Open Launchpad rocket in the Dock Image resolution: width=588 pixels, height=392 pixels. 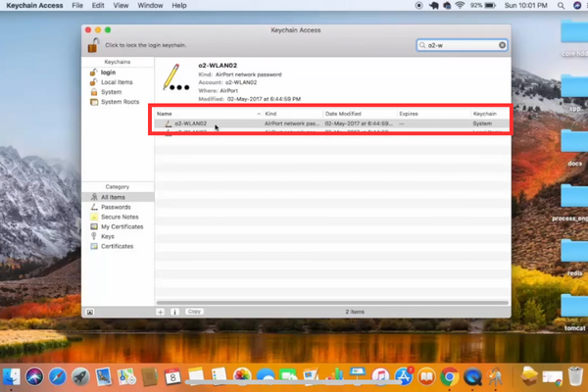80,376
